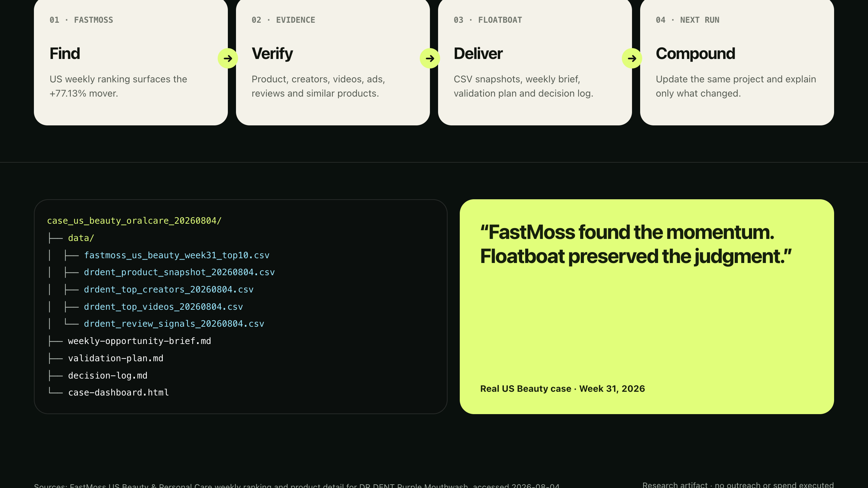Click the '01 · FASTMOSS' label
Screen dimensions: 868x488
click(81, 20)
